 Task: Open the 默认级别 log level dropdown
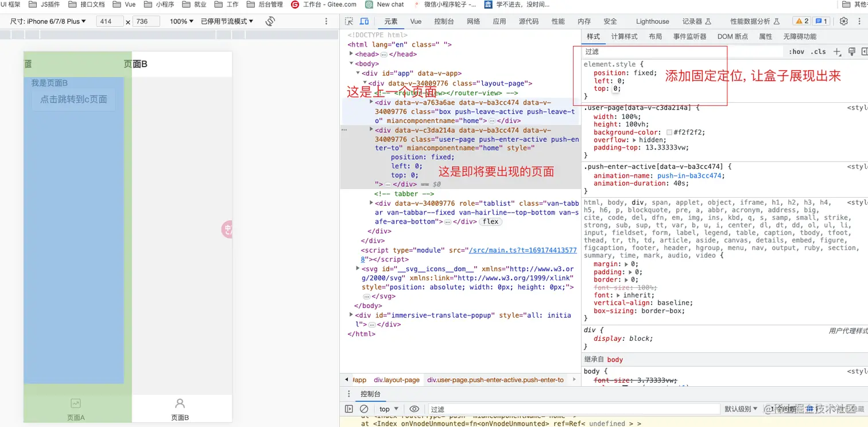coord(741,409)
